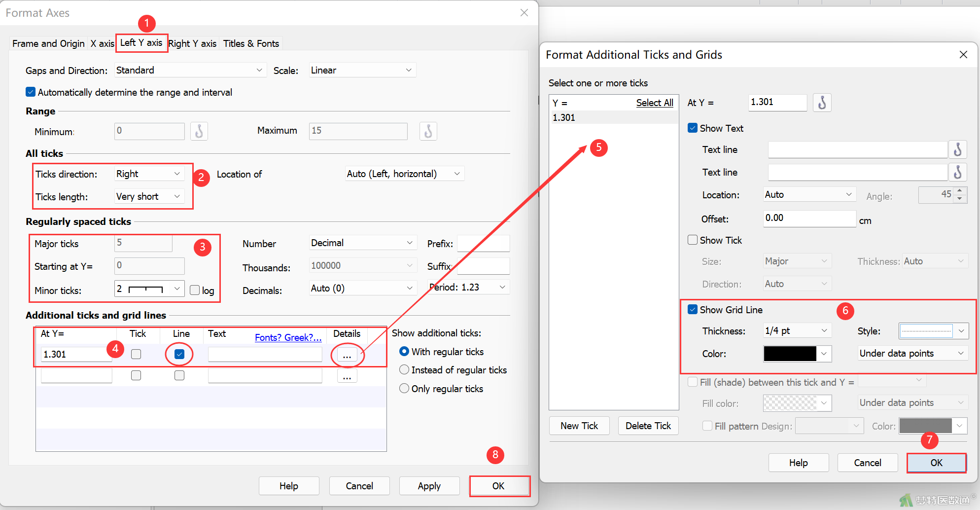Check Line checkbox in the empty second row
This screenshot has height=510, width=980.
[179, 375]
